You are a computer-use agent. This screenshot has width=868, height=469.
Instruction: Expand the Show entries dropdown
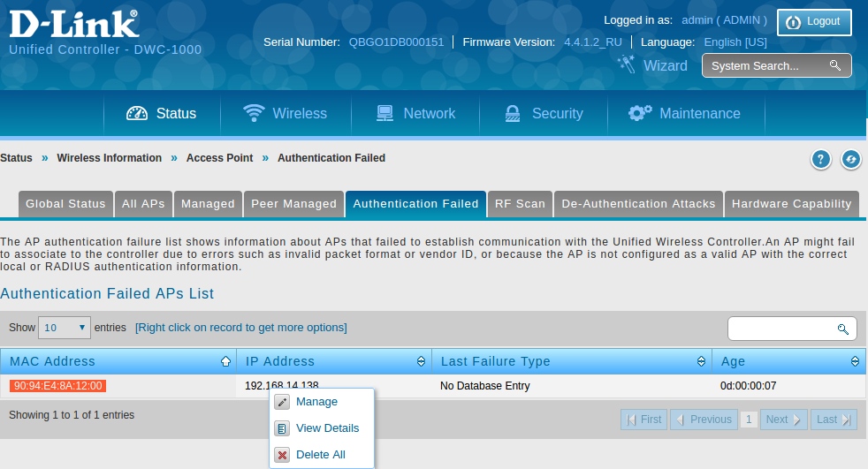tap(66, 328)
